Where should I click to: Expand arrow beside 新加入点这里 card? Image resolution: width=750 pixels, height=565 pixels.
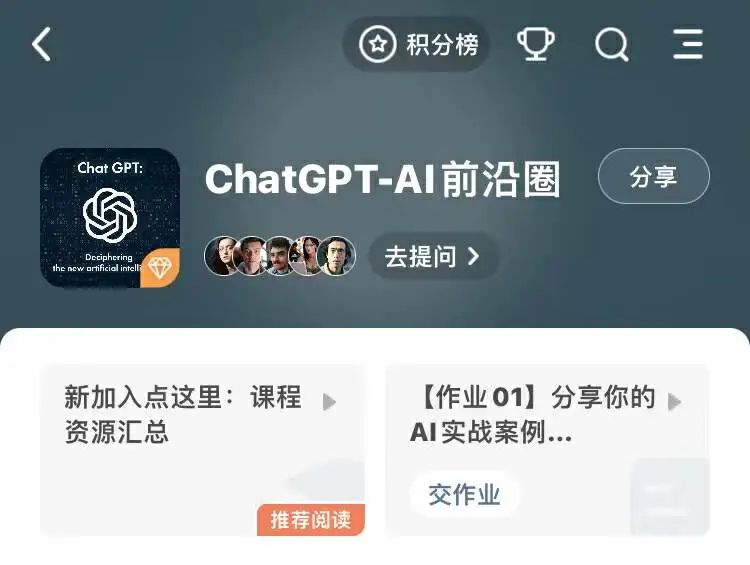tap(329, 402)
